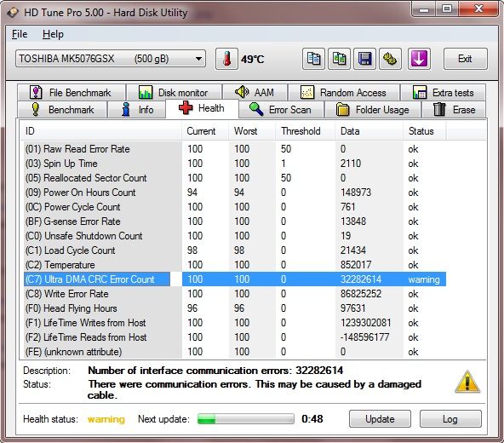The width and height of the screenshot is (504, 443).
Task: Switch to the Extra tests tab
Action: click(x=444, y=93)
